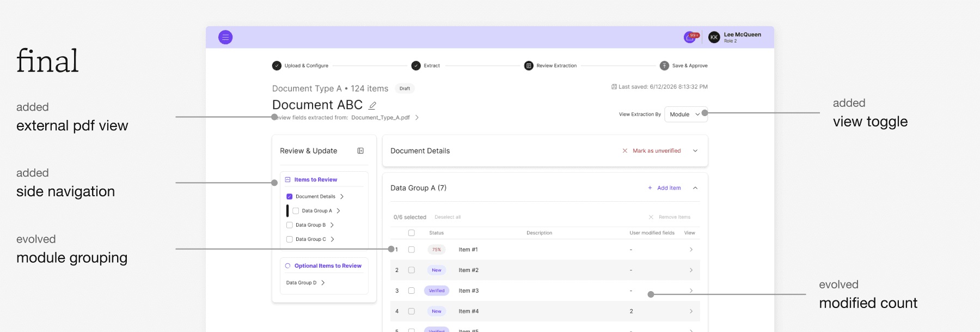
Task: Tick the checkbox for Item #2 row
Action: coord(412,270)
